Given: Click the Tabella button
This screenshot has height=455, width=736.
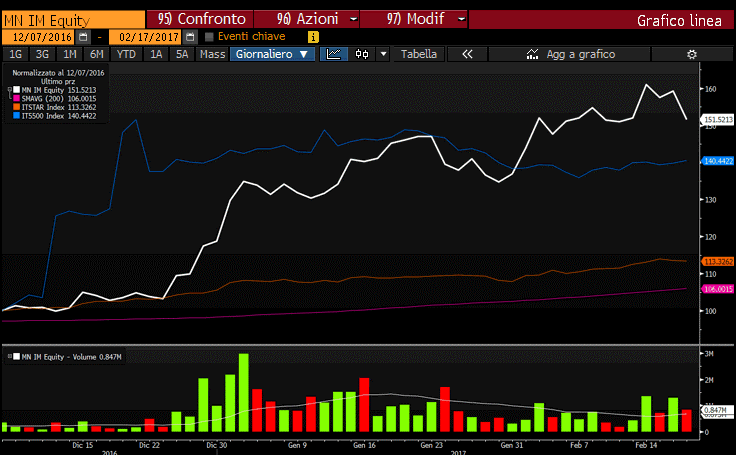Looking at the screenshot, I should point(418,54).
